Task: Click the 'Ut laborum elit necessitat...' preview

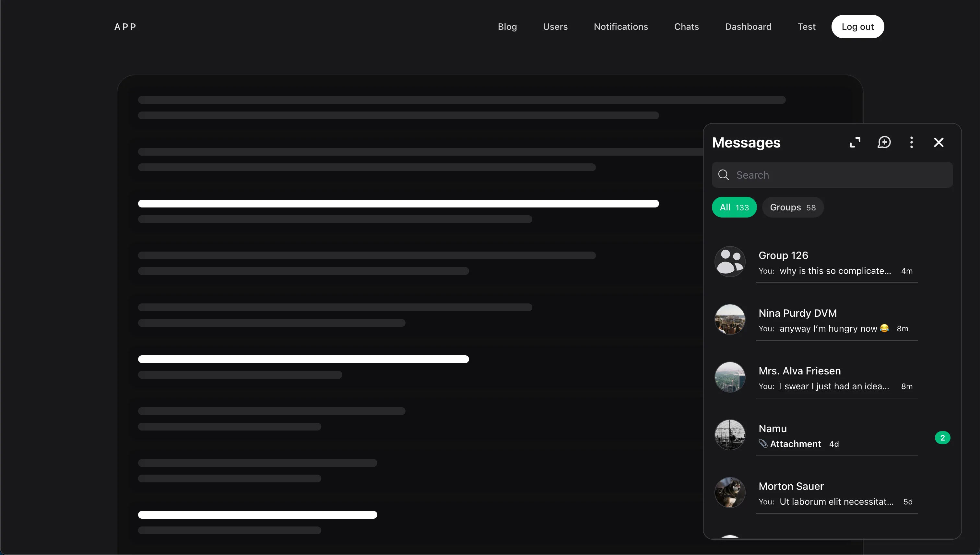Action: [x=836, y=502]
